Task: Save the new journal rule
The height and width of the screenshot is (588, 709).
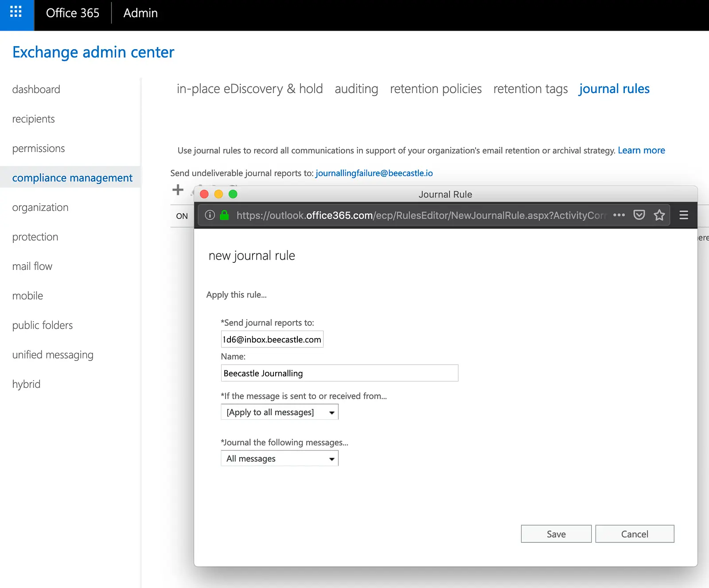Action: click(x=556, y=534)
